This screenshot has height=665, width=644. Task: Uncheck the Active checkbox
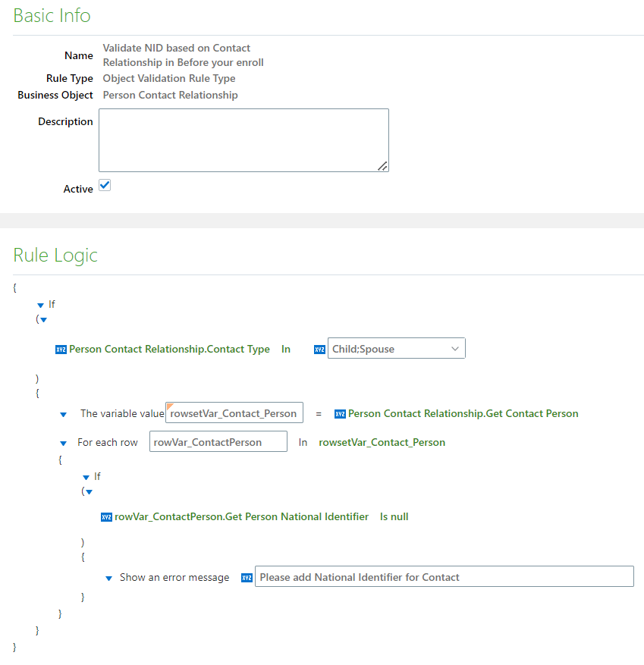pos(104,184)
